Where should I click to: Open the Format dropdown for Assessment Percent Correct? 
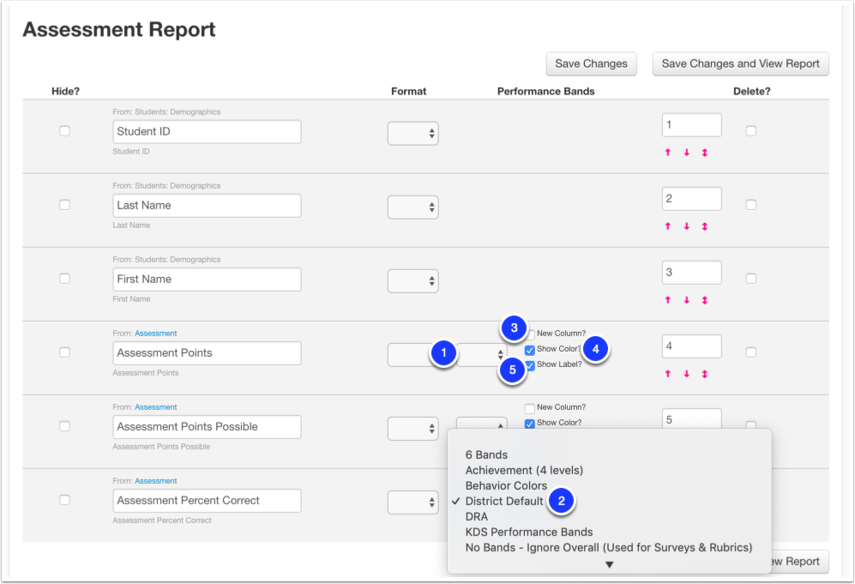click(413, 501)
